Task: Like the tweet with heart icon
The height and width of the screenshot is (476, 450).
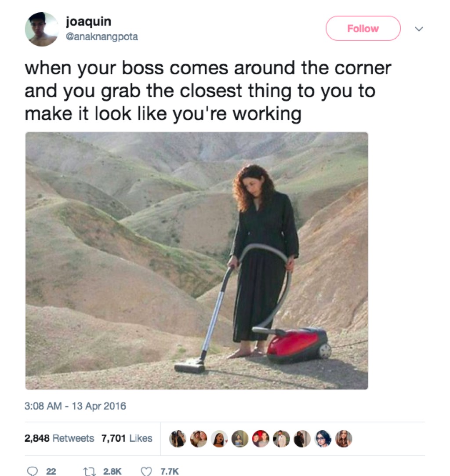Action: tap(147, 471)
